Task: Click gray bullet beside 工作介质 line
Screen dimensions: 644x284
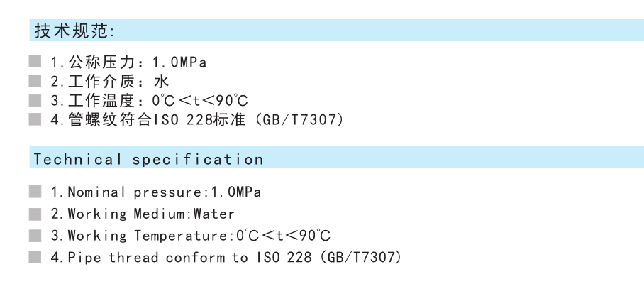Action: (x=35, y=81)
